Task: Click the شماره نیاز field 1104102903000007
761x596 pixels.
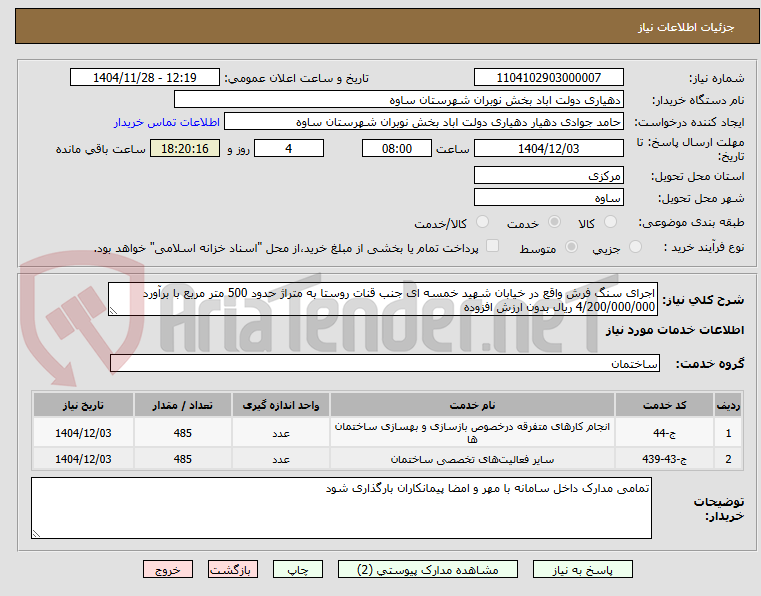Action: coord(548,78)
